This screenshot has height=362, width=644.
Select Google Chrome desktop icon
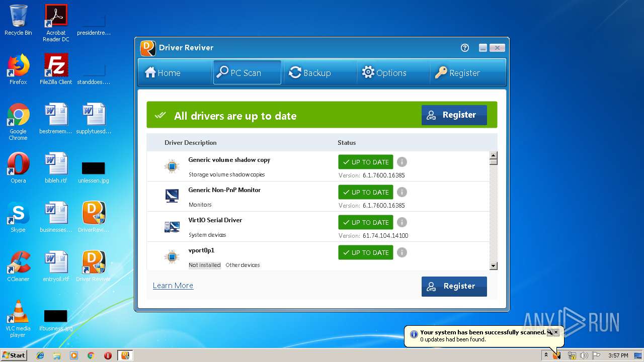click(18, 122)
